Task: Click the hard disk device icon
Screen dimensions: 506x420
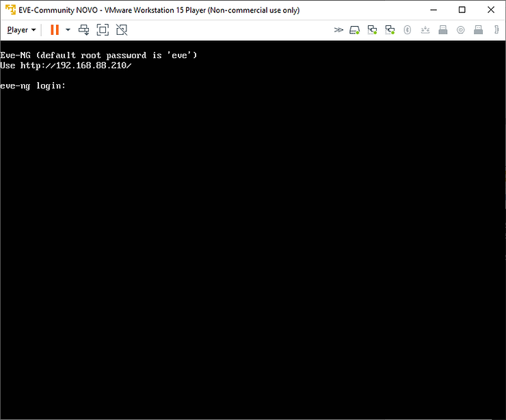Action: pyautogui.click(x=354, y=30)
